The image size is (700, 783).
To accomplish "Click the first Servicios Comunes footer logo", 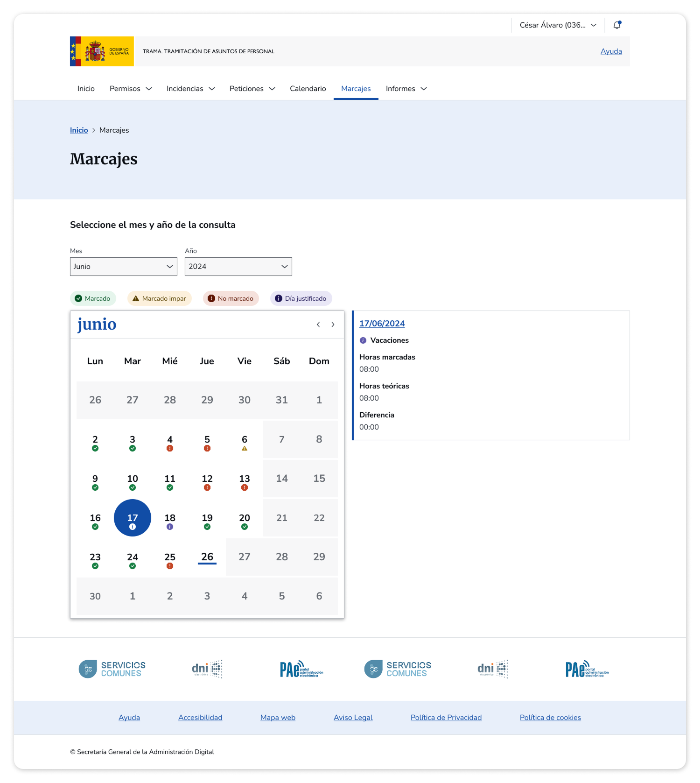I will (112, 669).
